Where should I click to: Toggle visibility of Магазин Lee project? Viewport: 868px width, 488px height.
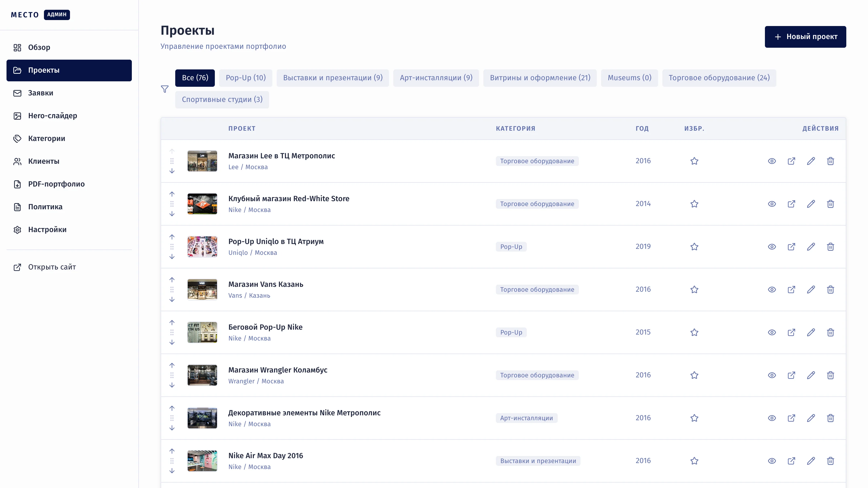772,161
